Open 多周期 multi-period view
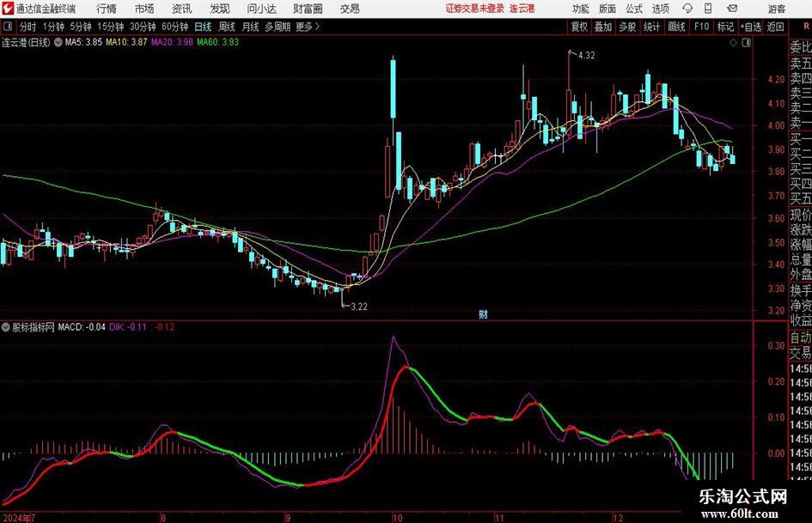The width and height of the screenshot is (812, 523). (278, 27)
